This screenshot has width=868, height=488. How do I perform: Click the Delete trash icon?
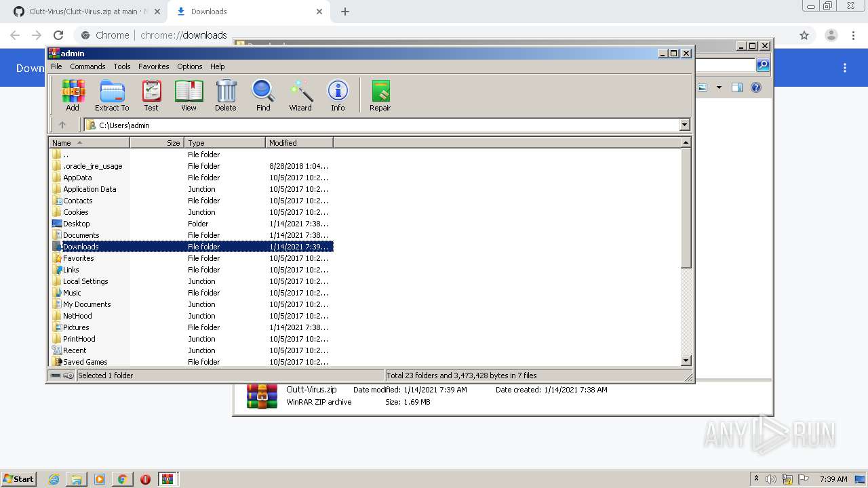[226, 95]
